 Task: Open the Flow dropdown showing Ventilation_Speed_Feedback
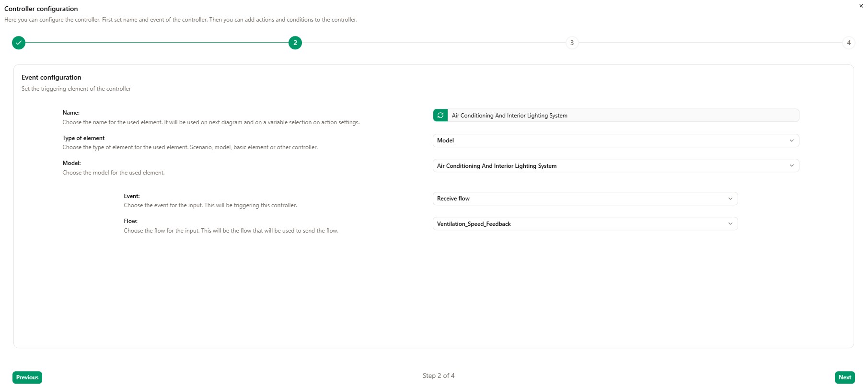coord(585,223)
